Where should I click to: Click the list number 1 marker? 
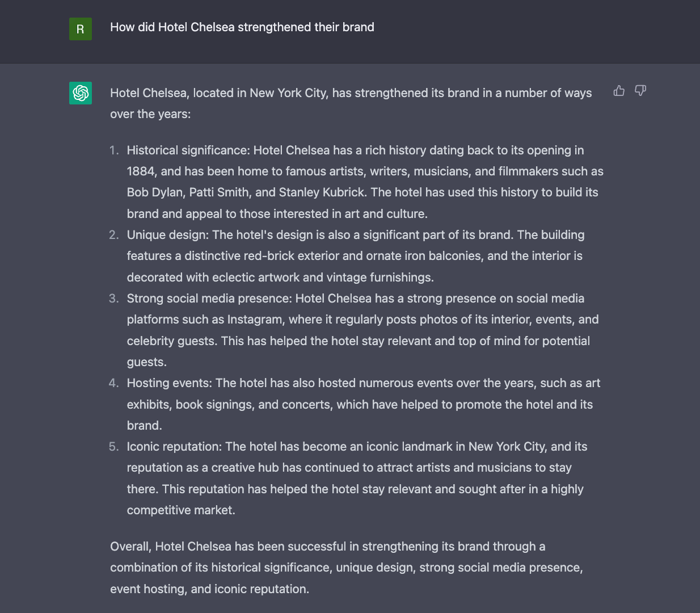click(x=114, y=150)
